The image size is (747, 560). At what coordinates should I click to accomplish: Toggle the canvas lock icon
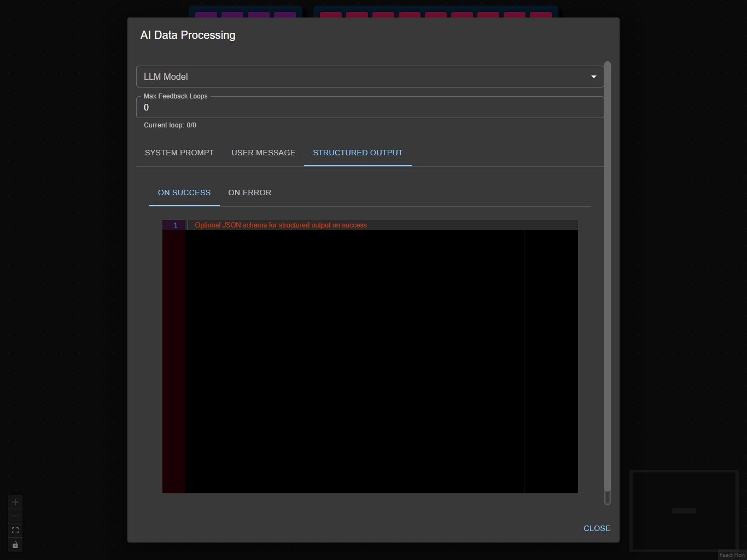[15, 545]
